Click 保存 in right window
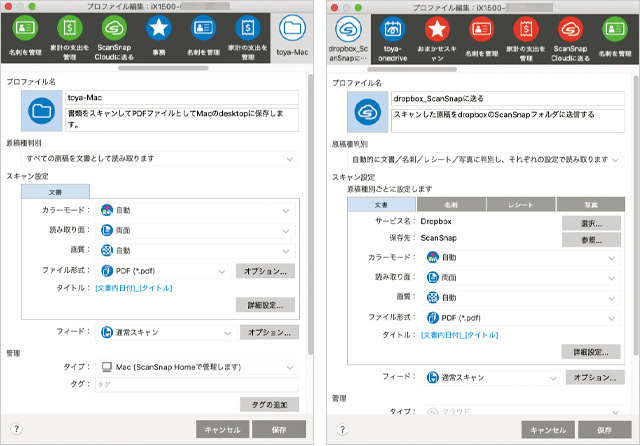Viewport: 640px width, 446px height. coord(604,430)
